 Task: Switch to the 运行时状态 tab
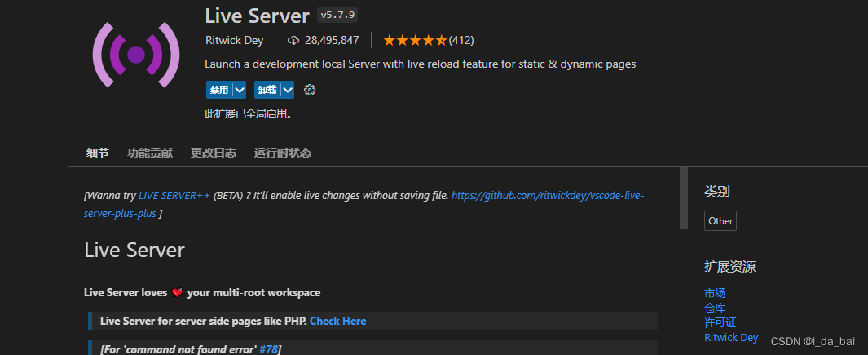[x=283, y=153]
